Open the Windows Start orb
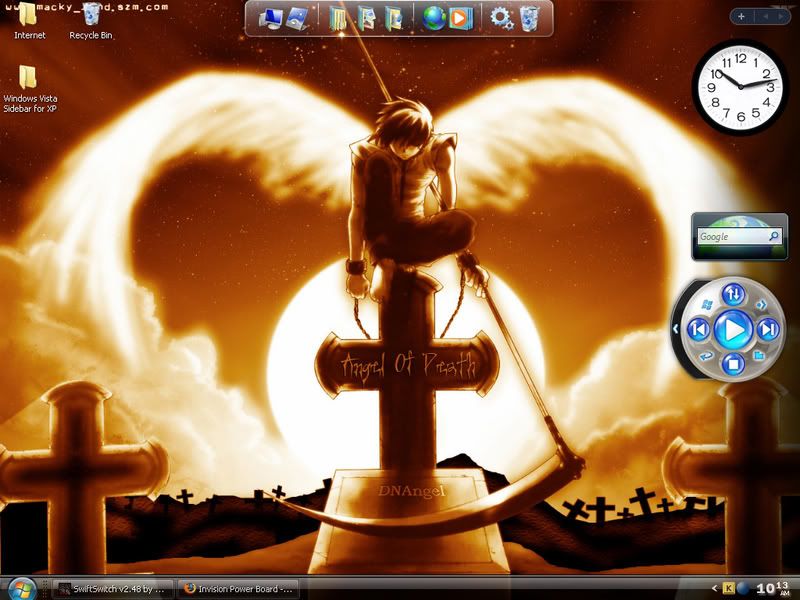 (x=21, y=589)
